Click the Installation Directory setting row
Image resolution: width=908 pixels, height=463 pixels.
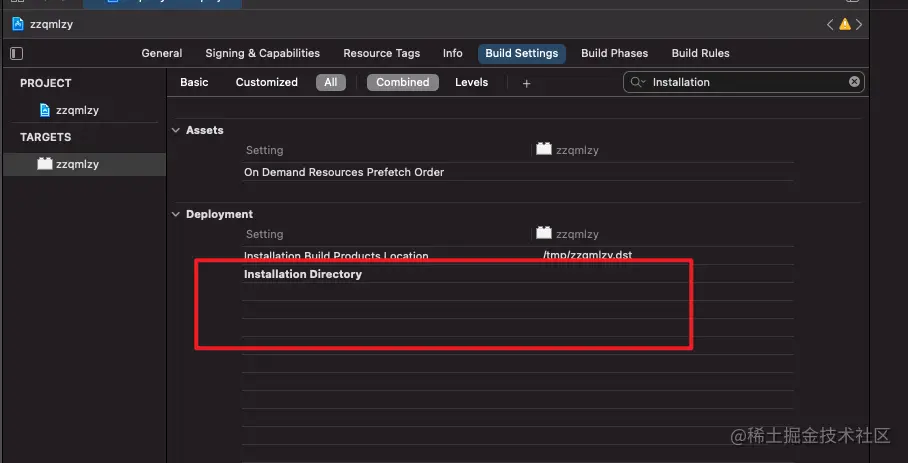(303, 274)
